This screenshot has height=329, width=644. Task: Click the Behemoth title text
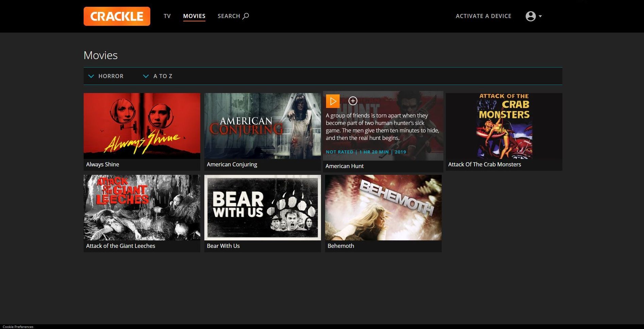(341, 246)
